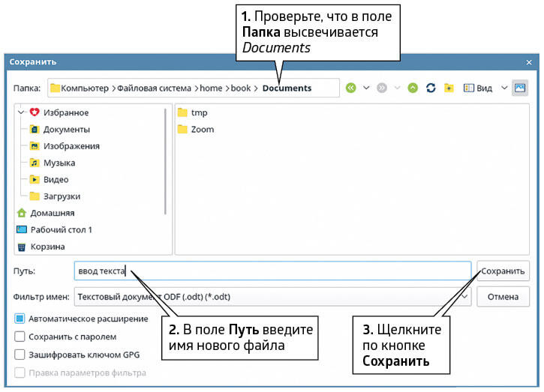Toggle the file preview pane icon
Screen dimensions: 544x392
pos(519,88)
